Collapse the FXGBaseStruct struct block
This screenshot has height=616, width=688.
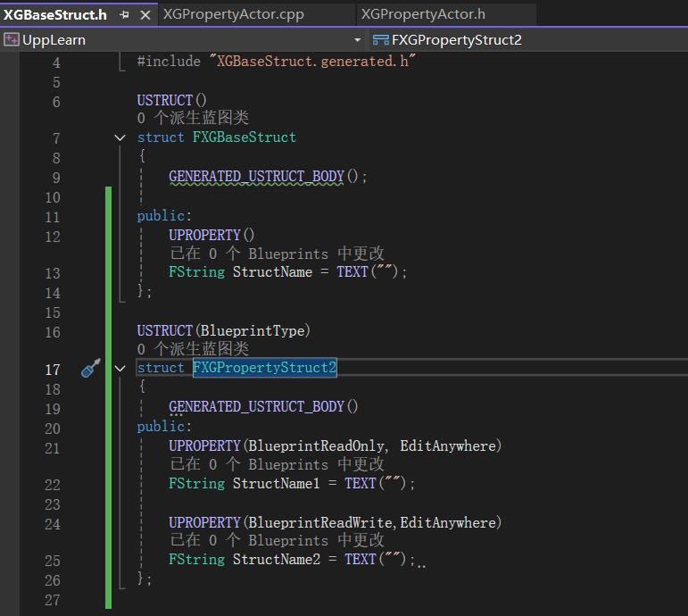120,137
